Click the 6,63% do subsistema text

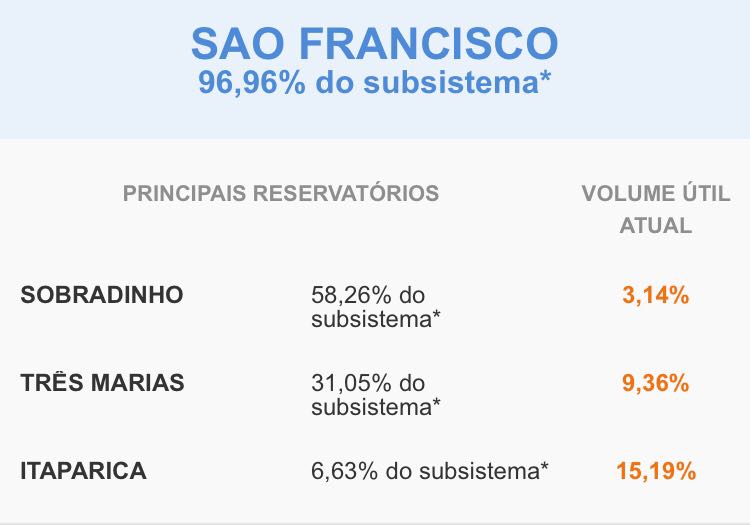(x=430, y=471)
